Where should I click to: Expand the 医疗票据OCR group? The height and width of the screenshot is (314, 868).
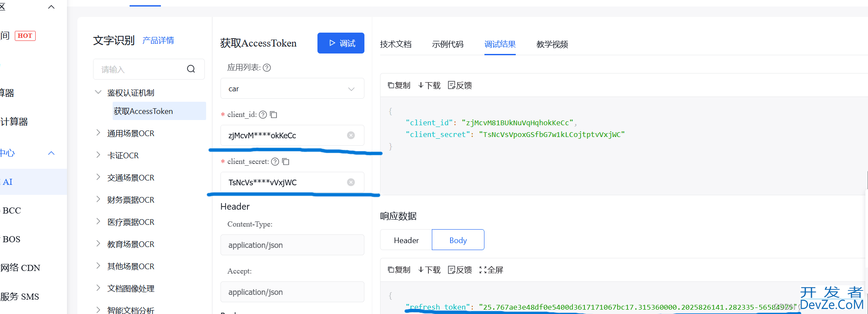98,221
